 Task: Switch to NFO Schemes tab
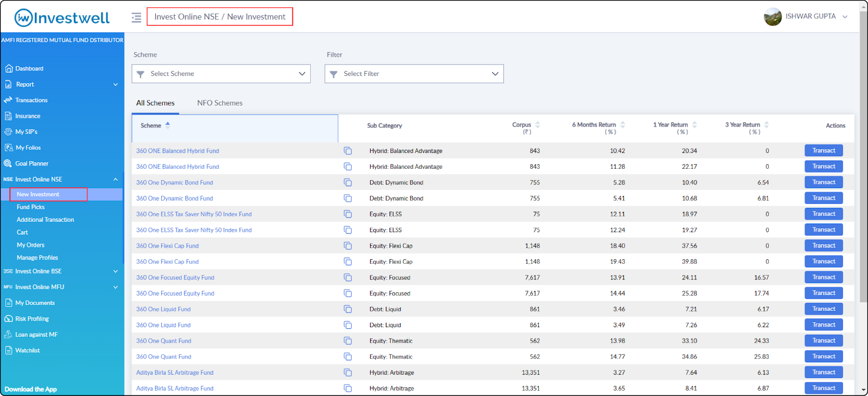click(x=220, y=103)
